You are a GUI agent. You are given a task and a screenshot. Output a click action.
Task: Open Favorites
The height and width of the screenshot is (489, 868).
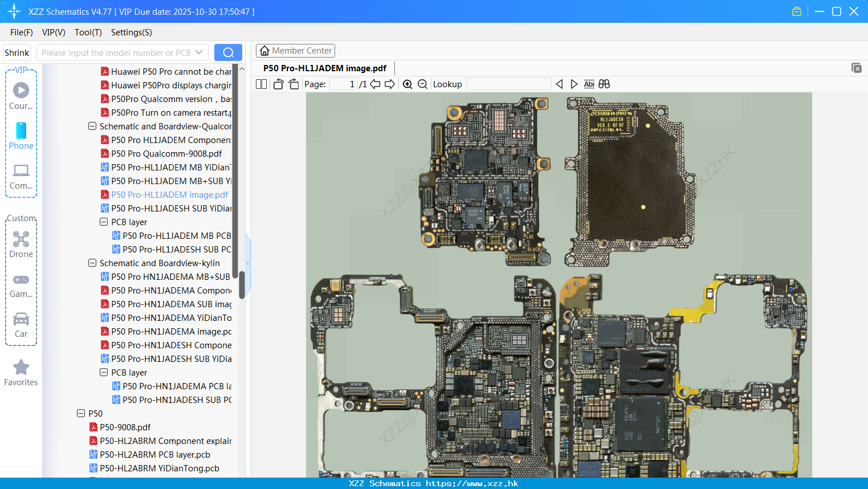pyautogui.click(x=21, y=373)
